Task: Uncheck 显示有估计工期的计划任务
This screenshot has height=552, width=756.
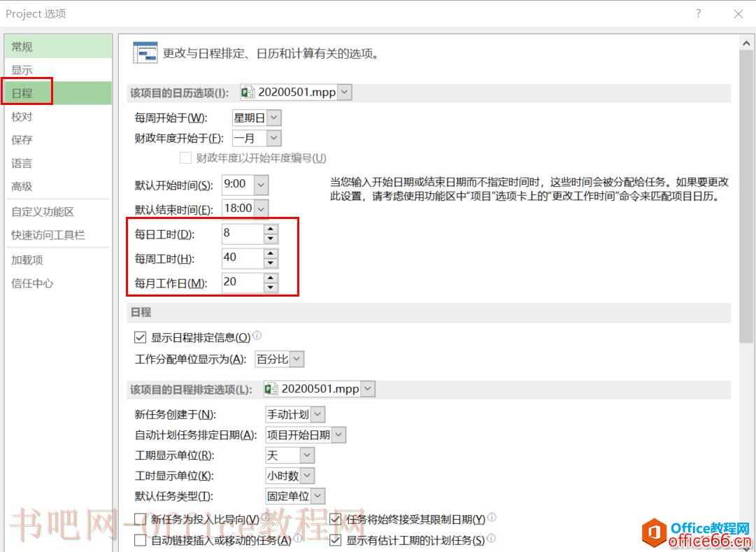Action: pyautogui.click(x=335, y=540)
